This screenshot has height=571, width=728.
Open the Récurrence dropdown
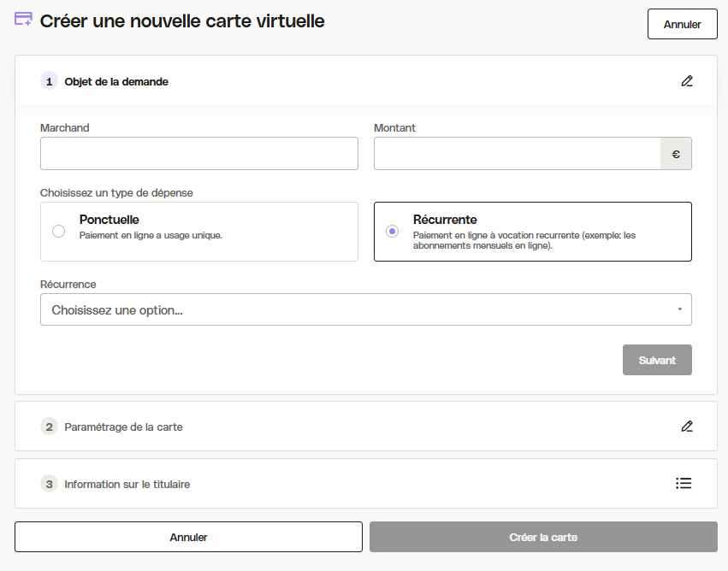(x=366, y=309)
